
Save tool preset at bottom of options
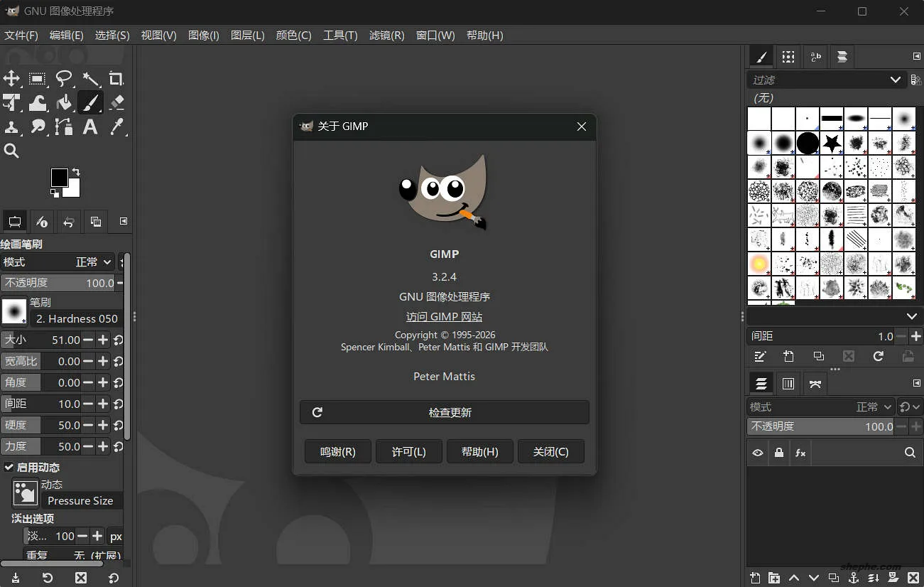16,578
